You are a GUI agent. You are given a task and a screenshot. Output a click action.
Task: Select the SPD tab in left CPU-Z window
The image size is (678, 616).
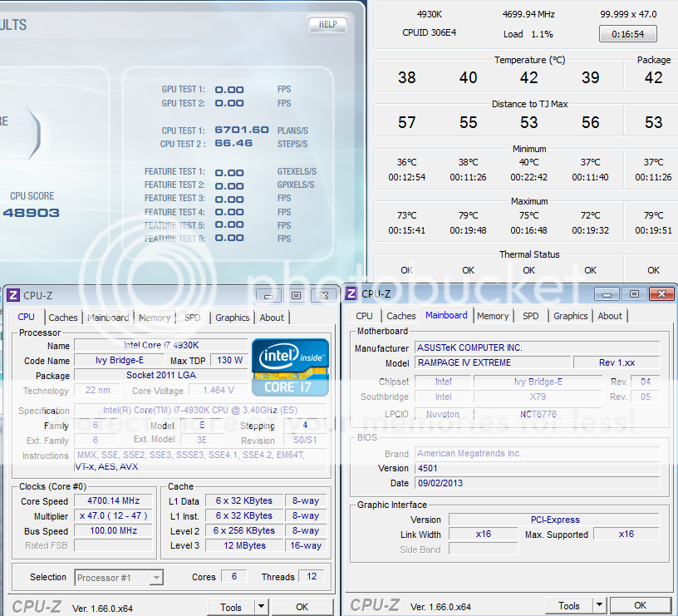[x=192, y=318]
